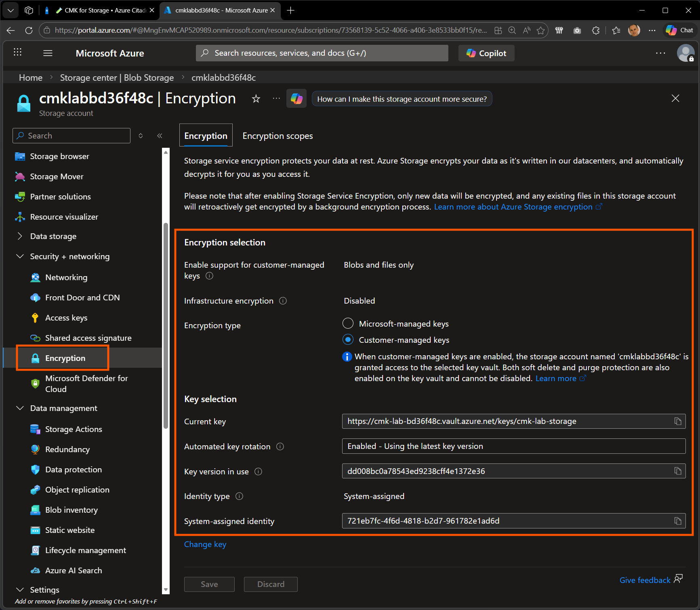This screenshot has width=700, height=610.
Task: Copy the Current key URL
Action: [x=678, y=421]
